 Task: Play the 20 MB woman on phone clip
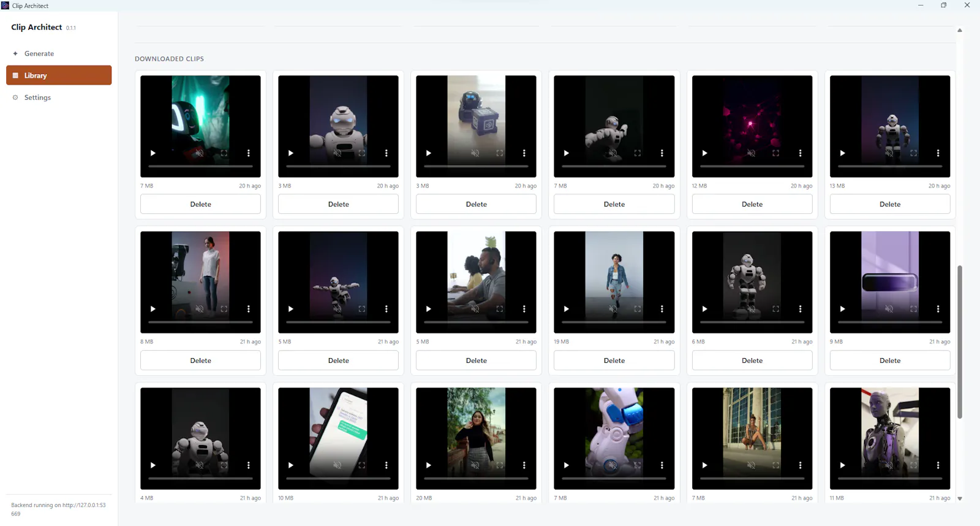429,465
